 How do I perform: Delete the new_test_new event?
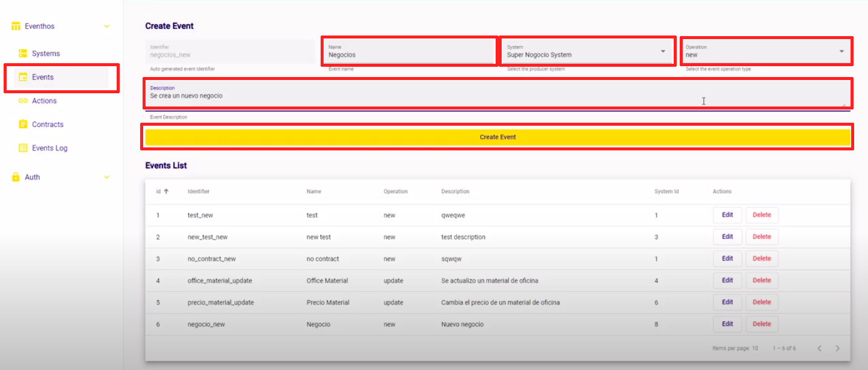pos(762,236)
